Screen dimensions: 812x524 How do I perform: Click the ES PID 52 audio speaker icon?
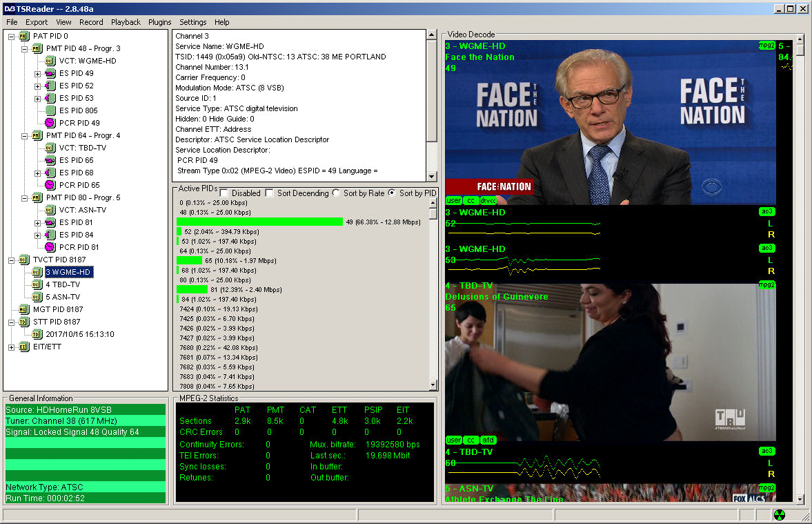click(50, 86)
